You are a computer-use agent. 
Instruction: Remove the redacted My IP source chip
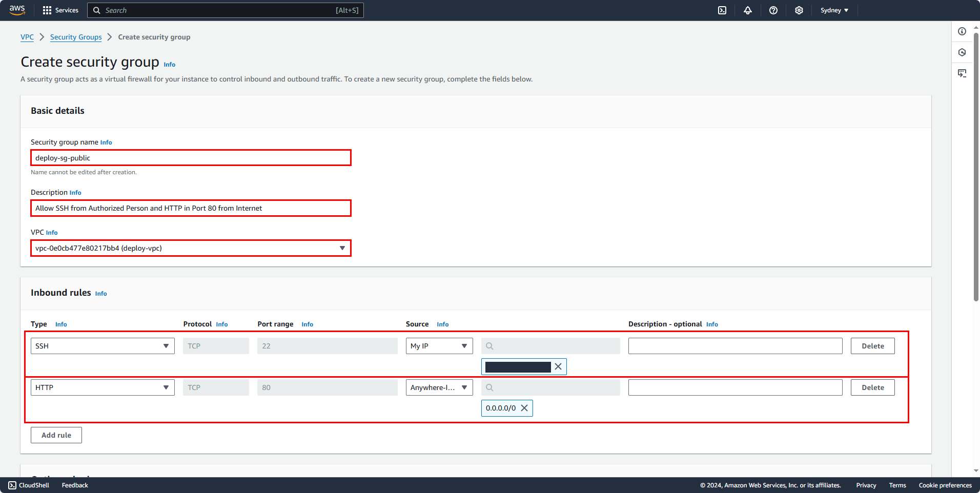[558, 366]
